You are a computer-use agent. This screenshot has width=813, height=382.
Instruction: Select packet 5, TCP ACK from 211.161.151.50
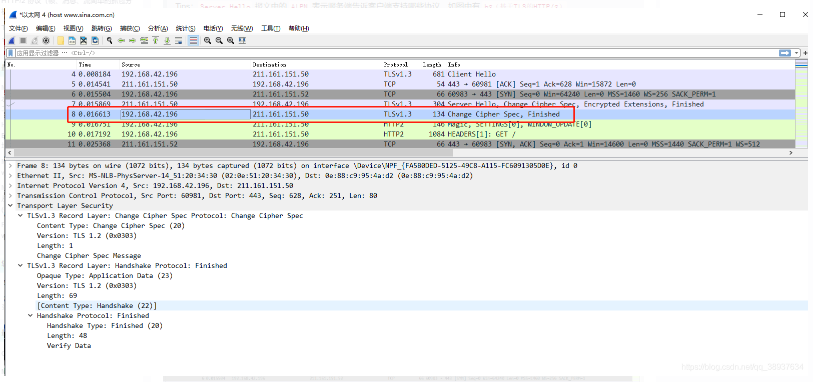399,84
